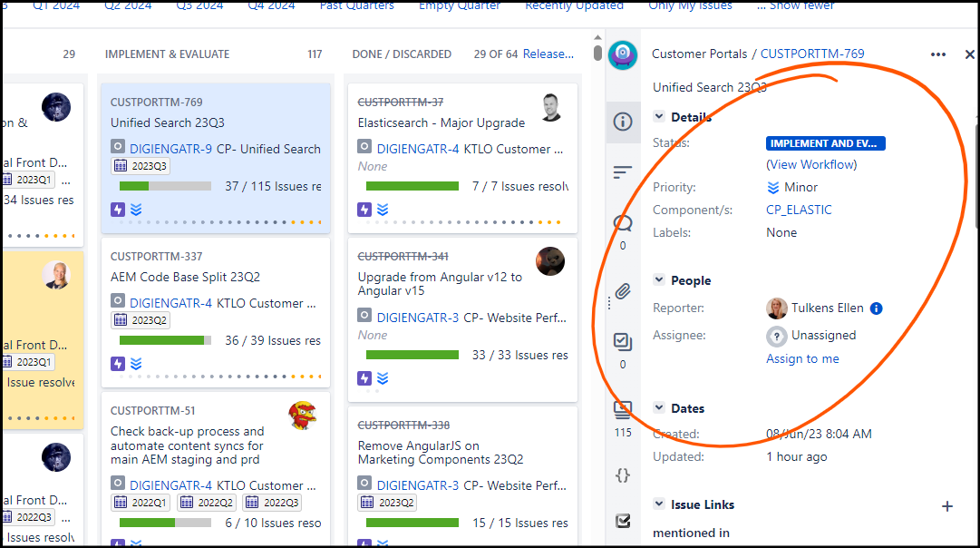Click the 2022Q2 tag on CUSTPORTTM-51
Screen dimensions: 980x548
[207, 503]
